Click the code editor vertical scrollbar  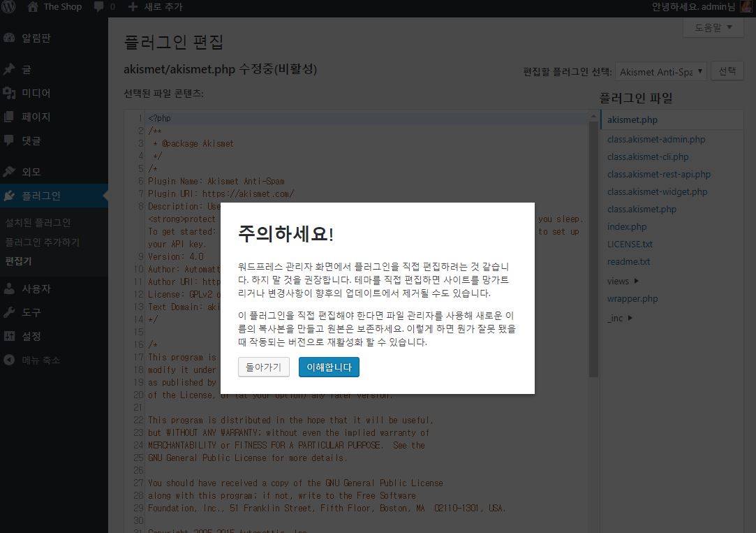593,249
